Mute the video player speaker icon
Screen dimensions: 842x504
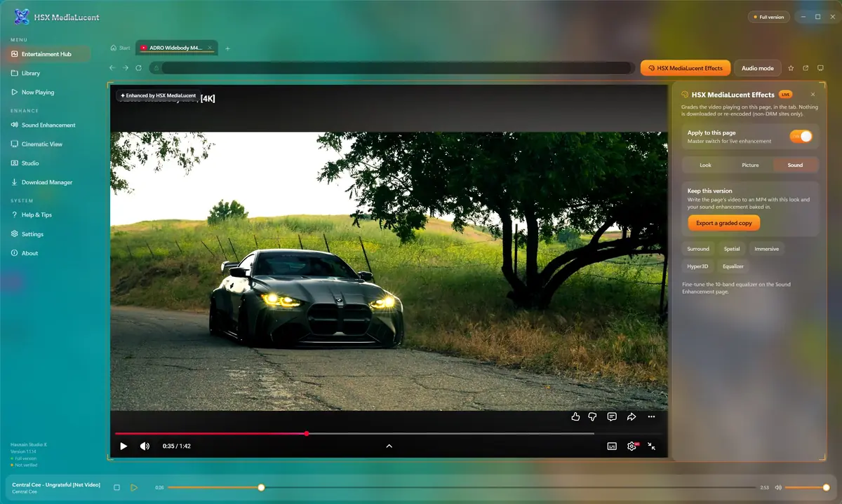(x=145, y=446)
